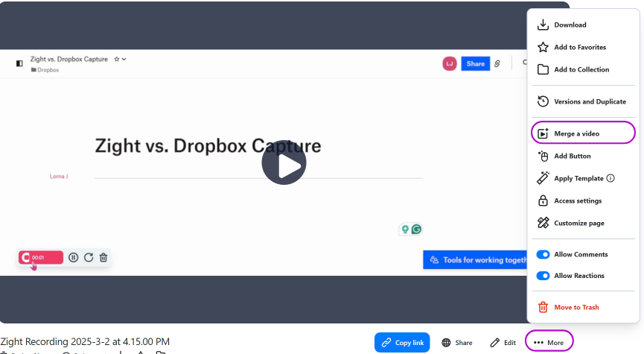Click the Add to Collection folder icon
Viewport: 644px width, 354px height.
pyautogui.click(x=543, y=69)
